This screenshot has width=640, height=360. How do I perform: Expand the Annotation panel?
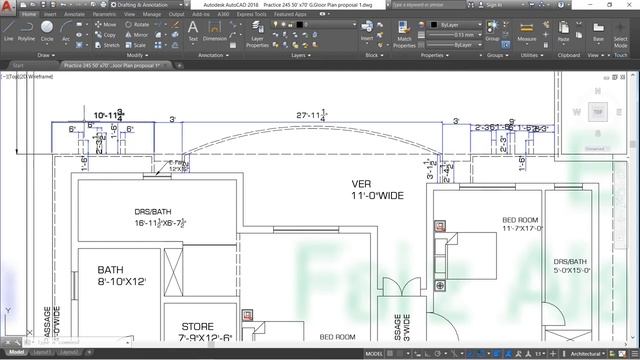pos(214,55)
